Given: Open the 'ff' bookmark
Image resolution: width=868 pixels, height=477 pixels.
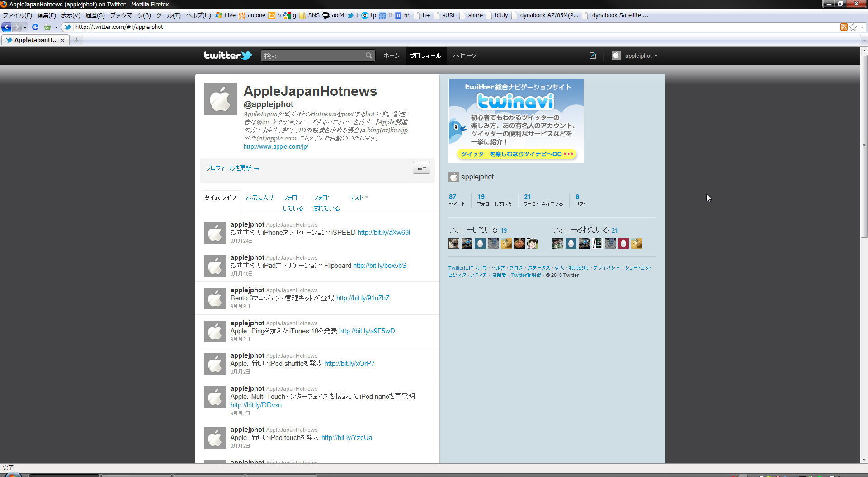Looking at the screenshot, I should coord(386,15).
